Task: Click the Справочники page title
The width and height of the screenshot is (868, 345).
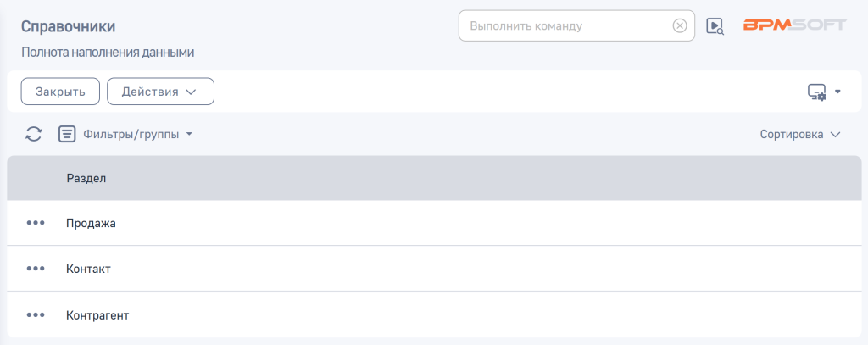Action: pyautogui.click(x=68, y=27)
